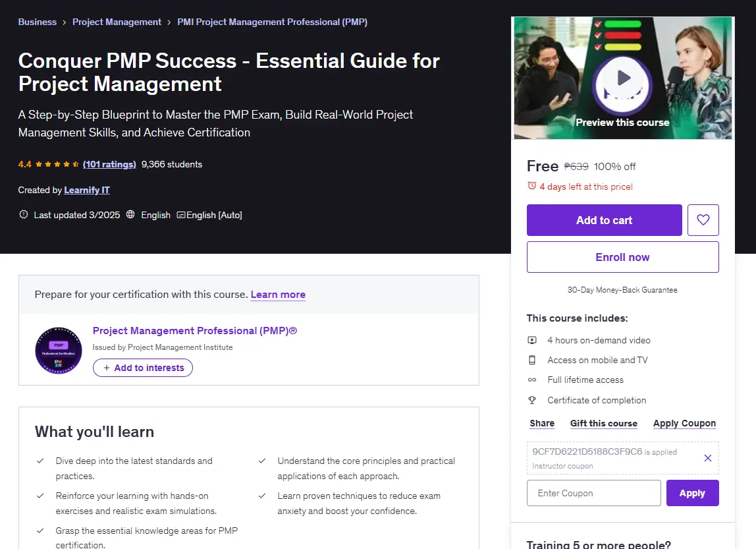This screenshot has height=549, width=756.
Task: Click the applied coupon code 9CF7D6221D5188C3F9C6
Action: click(x=587, y=451)
